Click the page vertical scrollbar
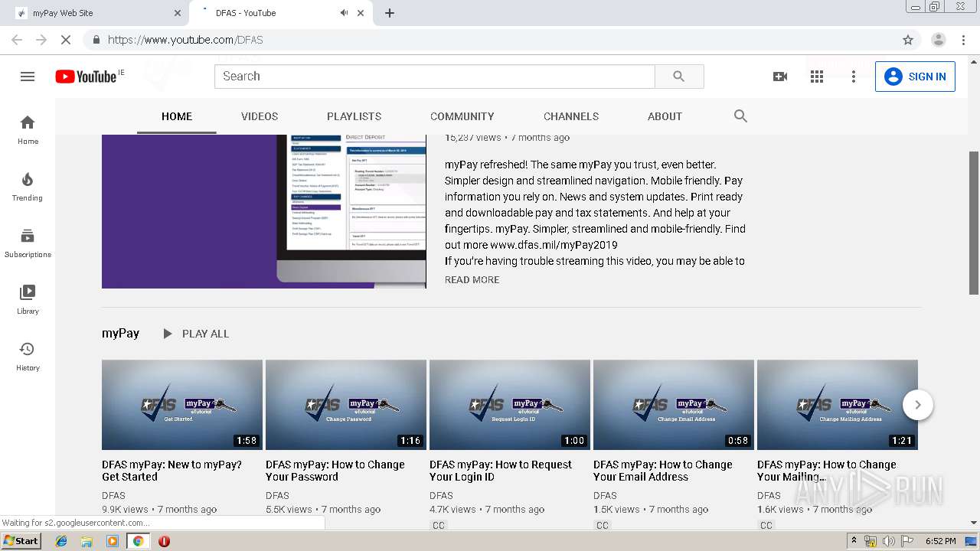 coord(974,222)
